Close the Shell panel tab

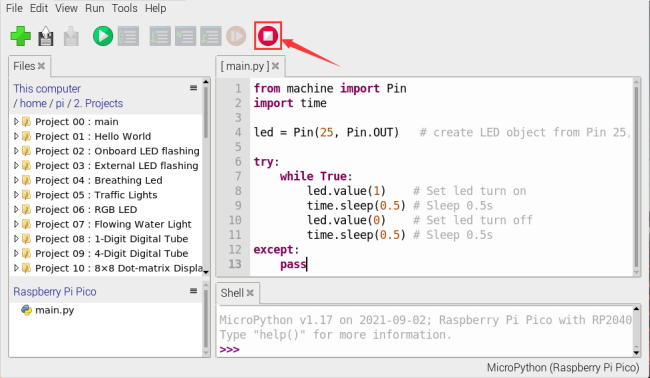point(250,293)
